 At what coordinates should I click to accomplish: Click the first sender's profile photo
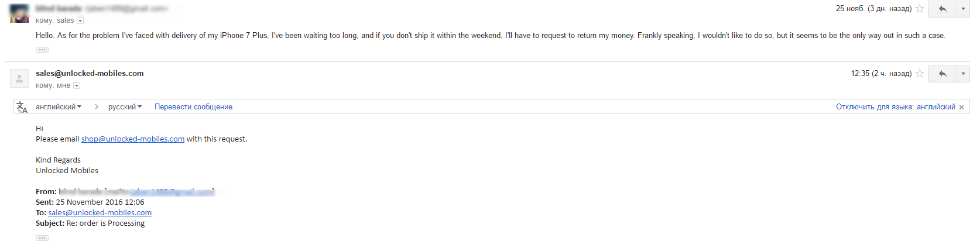pos(19,13)
